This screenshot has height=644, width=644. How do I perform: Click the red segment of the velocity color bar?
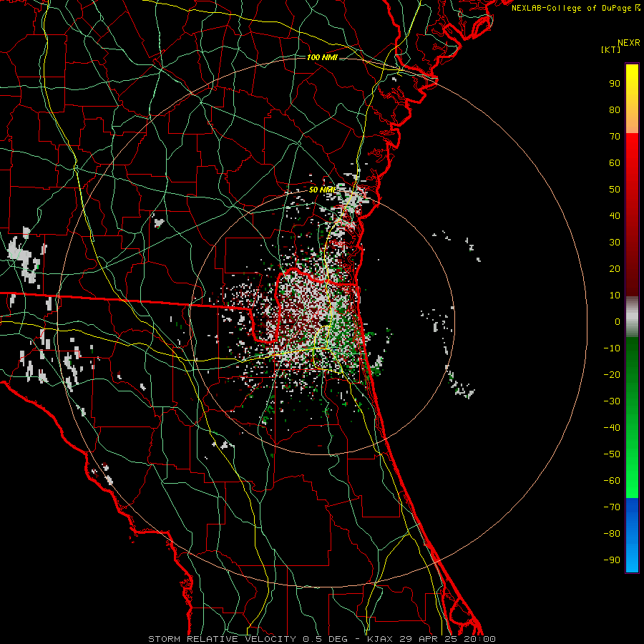tap(632, 215)
